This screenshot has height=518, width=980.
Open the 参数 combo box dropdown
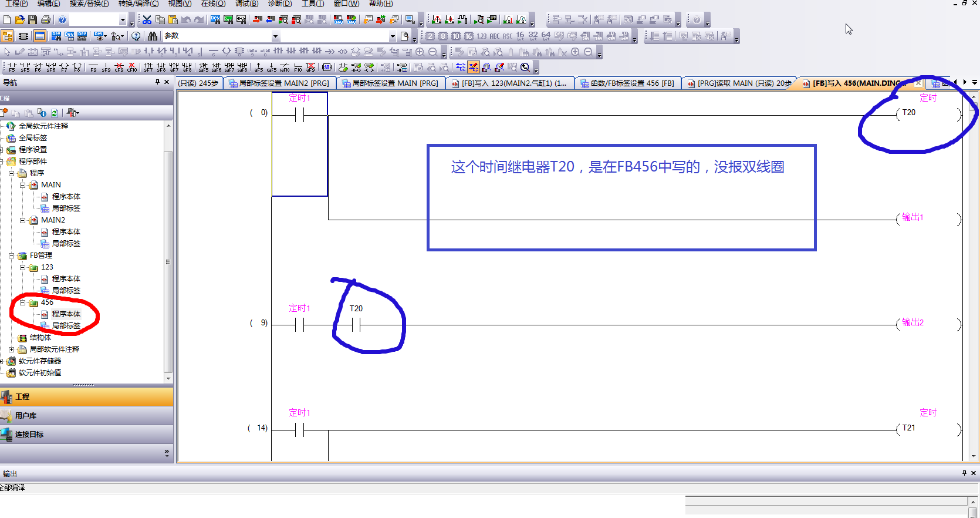pyautogui.click(x=275, y=36)
